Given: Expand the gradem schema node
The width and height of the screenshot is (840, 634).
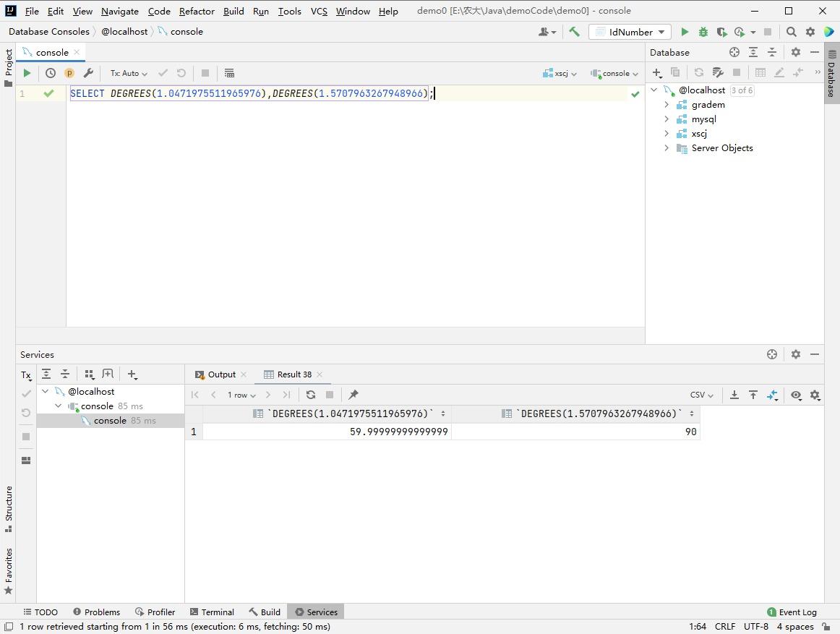Looking at the screenshot, I should [x=667, y=105].
